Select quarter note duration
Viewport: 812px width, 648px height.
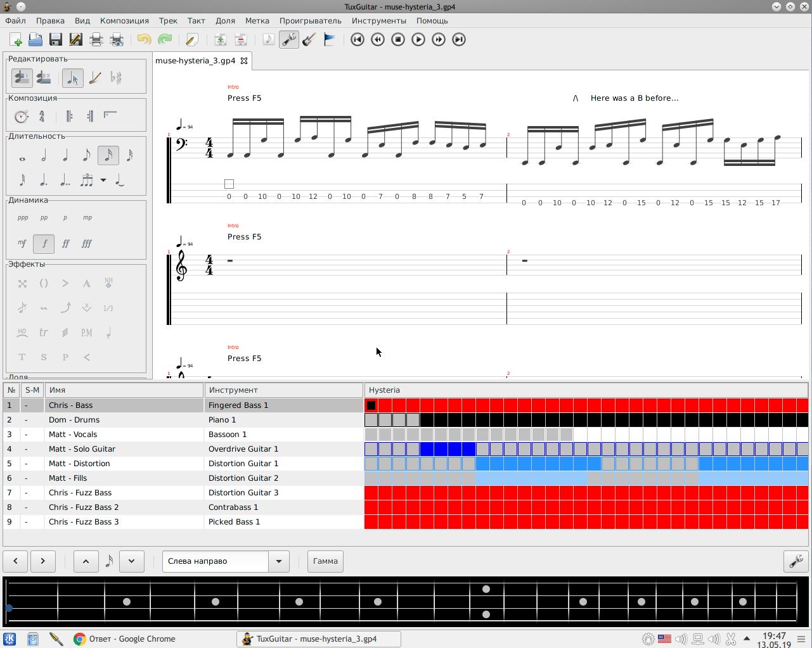[65, 156]
